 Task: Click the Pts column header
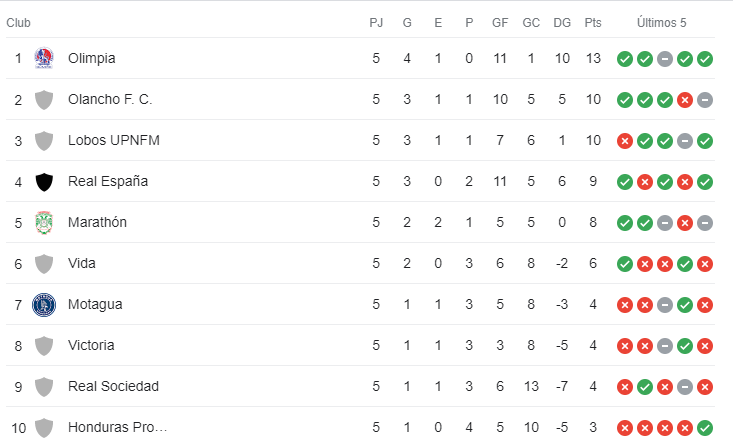(x=593, y=23)
